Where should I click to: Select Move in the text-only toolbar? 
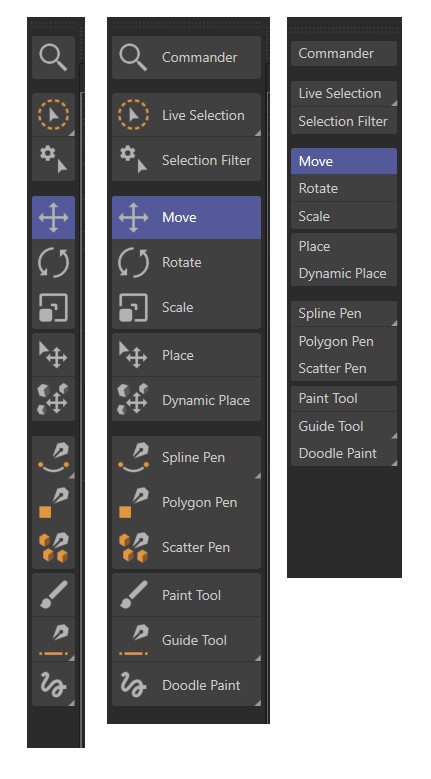pyautogui.click(x=344, y=161)
